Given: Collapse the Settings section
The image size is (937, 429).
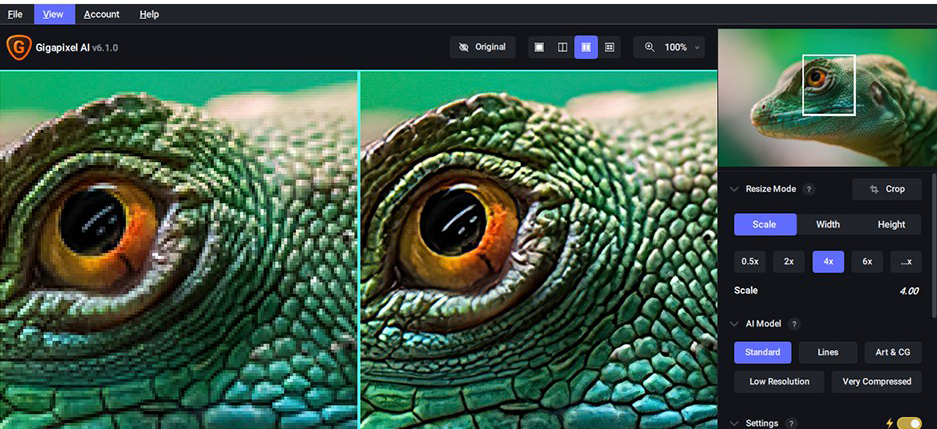Looking at the screenshot, I should pyautogui.click(x=734, y=423).
